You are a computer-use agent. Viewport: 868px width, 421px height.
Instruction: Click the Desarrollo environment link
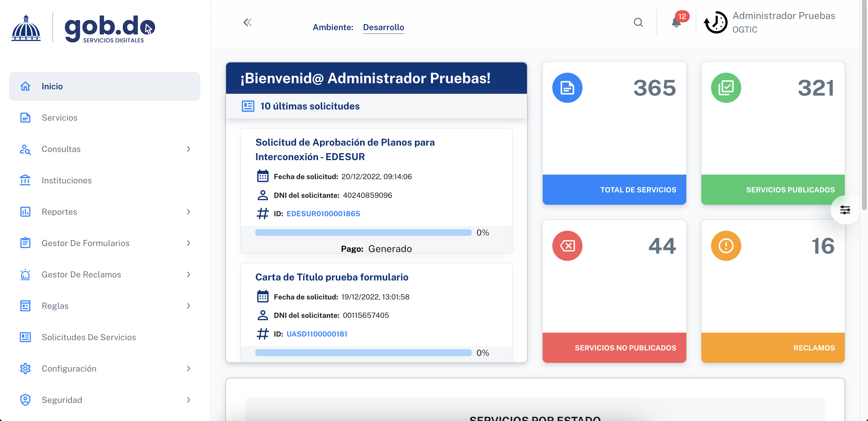point(384,27)
